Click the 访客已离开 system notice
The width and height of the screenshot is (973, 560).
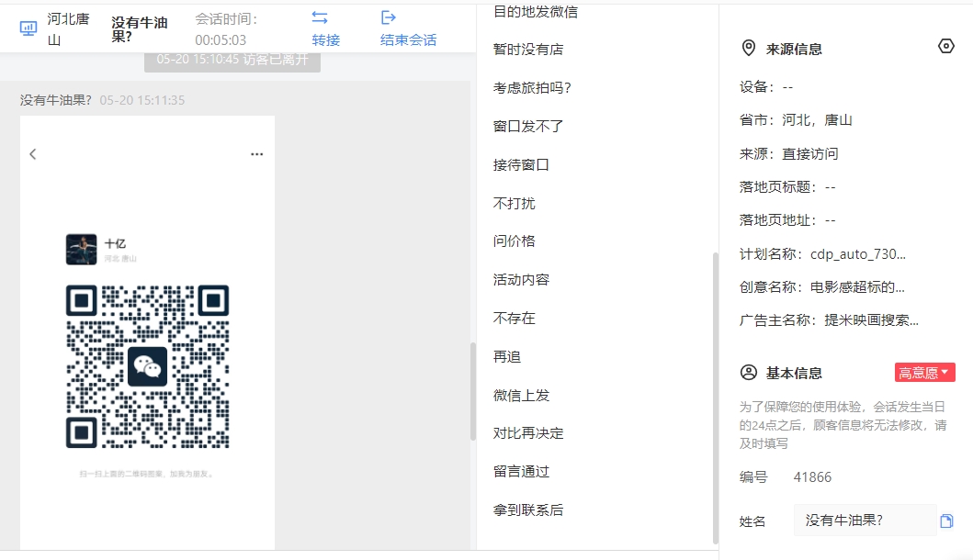click(x=232, y=61)
